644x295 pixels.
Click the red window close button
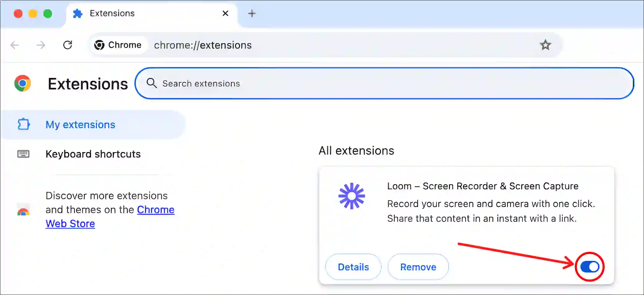tap(18, 14)
